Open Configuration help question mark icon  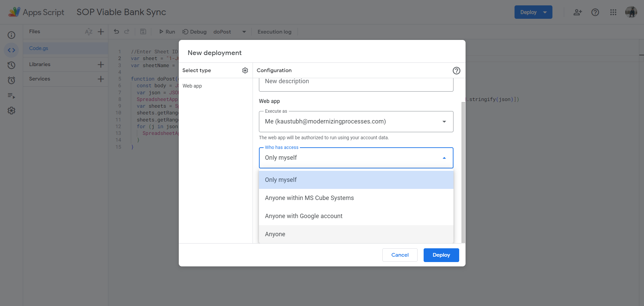pos(457,70)
